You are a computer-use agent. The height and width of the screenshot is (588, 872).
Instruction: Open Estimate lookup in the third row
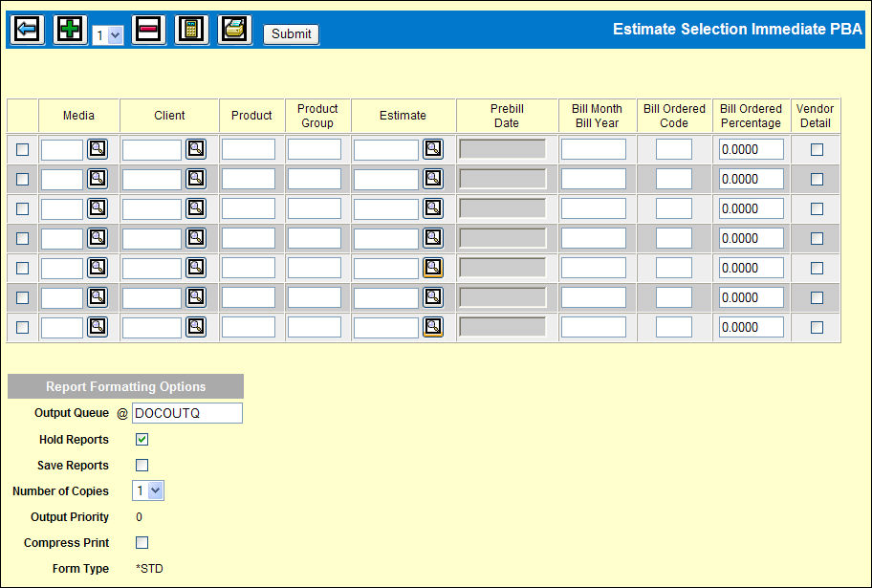[x=433, y=208]
